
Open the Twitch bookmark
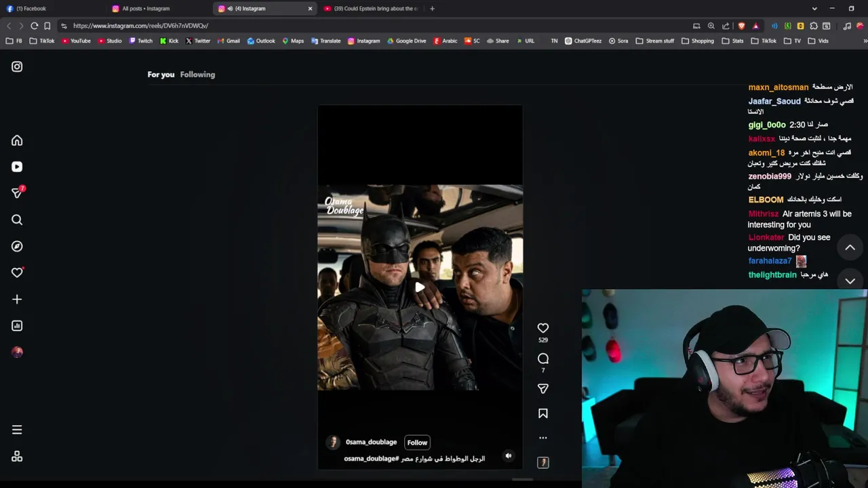coord(140,41)
